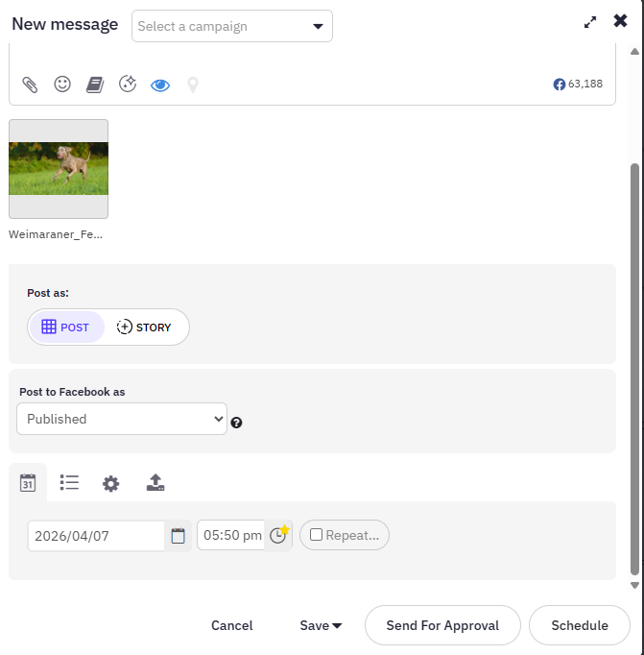
Task: Click the Weimaraner image thumbnail
Action: (x=59, y=169)
